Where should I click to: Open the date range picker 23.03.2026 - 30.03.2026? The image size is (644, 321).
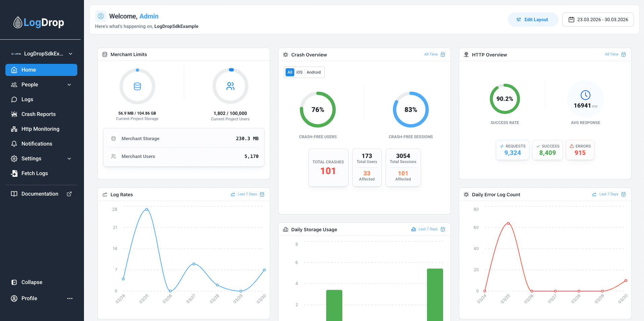coord(598,19)
